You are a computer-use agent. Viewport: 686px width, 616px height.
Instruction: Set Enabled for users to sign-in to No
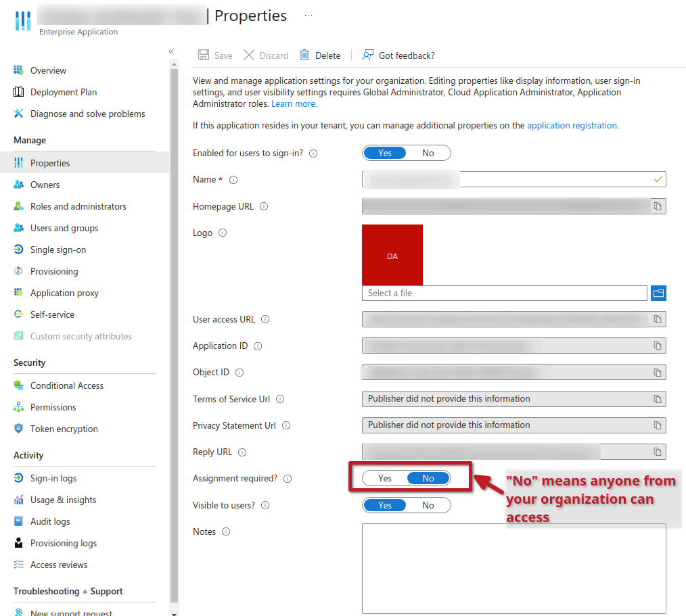click(428, 153)
